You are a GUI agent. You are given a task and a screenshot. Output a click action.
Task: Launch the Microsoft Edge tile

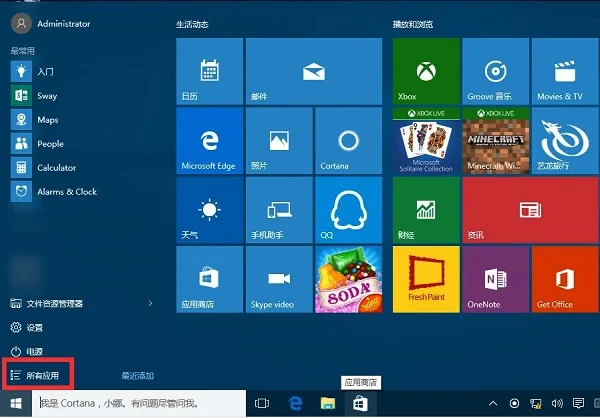(209, 140)
